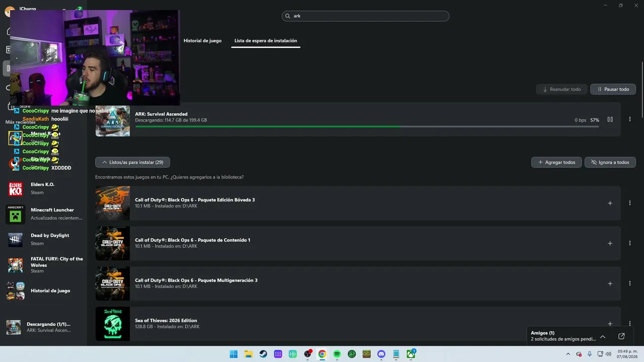Open the Sea of Thieves: 2026 Edition cover art
Screen dimensions: 644x362
tap(113, 324)
